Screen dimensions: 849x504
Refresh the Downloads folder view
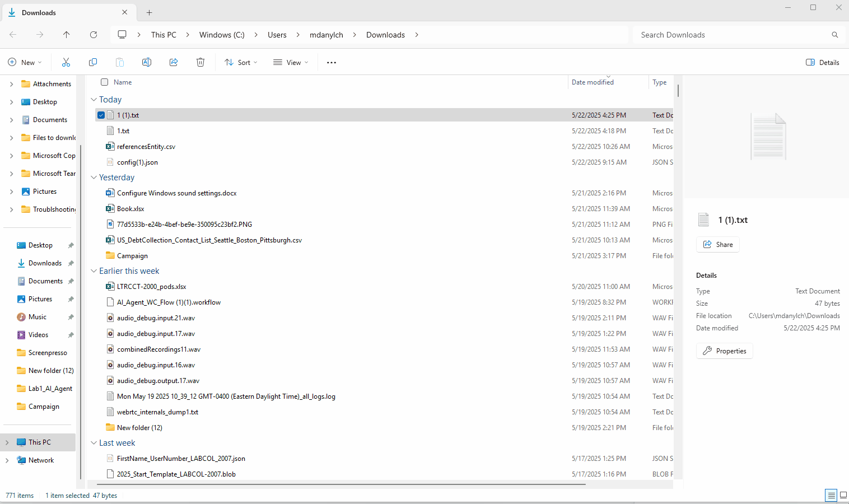[94, 35]
